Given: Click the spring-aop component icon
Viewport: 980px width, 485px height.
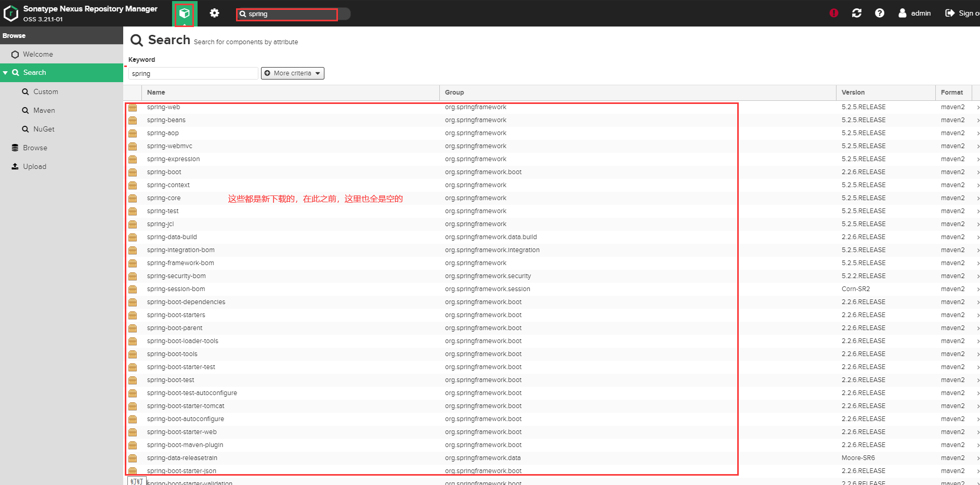Looking at the screenshot, I should click(x=133, y=133).
